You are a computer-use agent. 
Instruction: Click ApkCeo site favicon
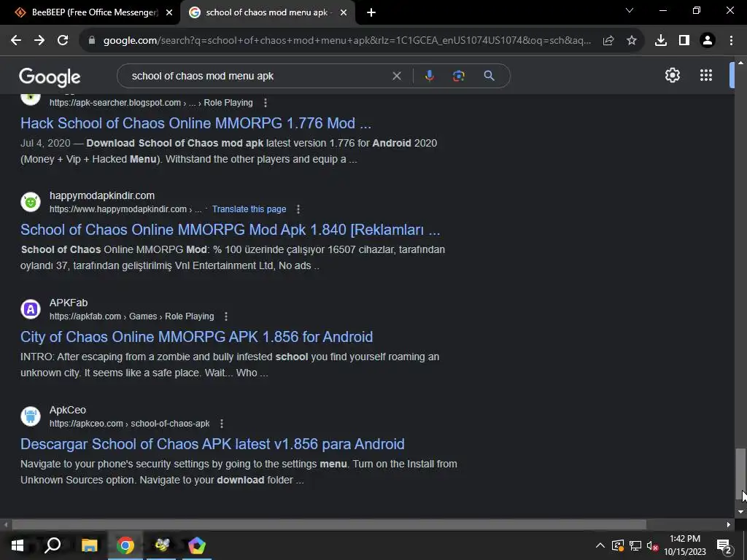click(31, 416)
